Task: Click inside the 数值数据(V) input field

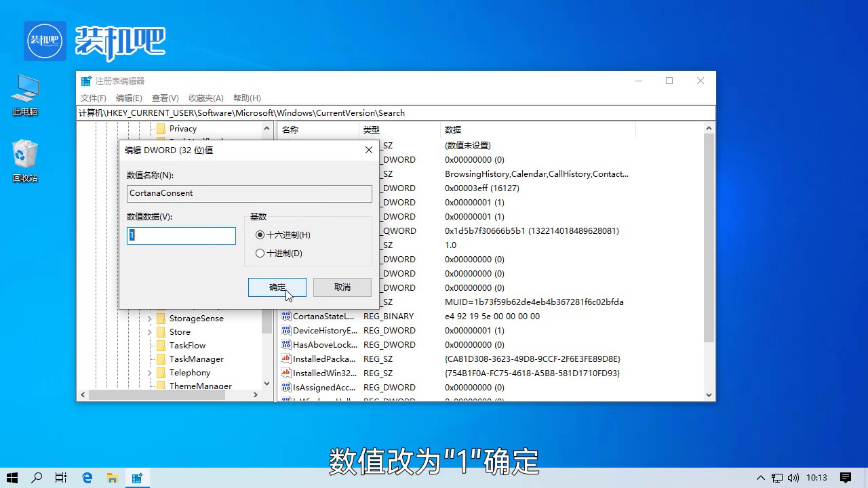Action: pyautogui.click(x=180, y=235)
